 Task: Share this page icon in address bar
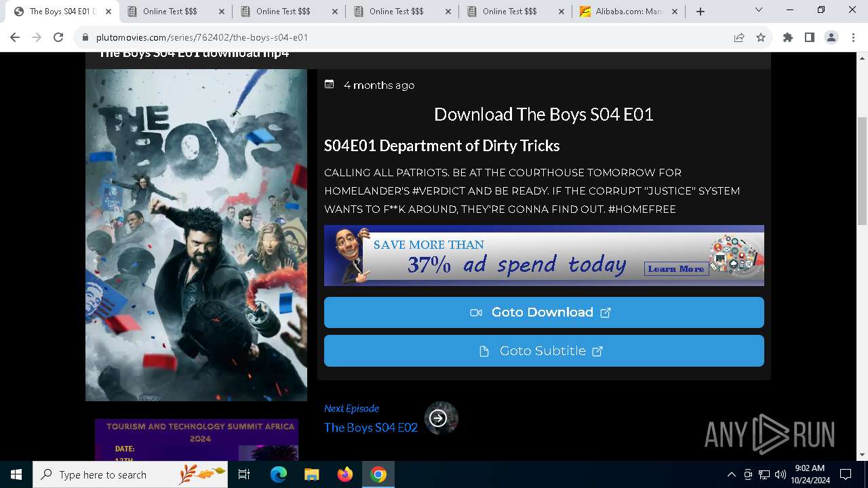(739, 37)
